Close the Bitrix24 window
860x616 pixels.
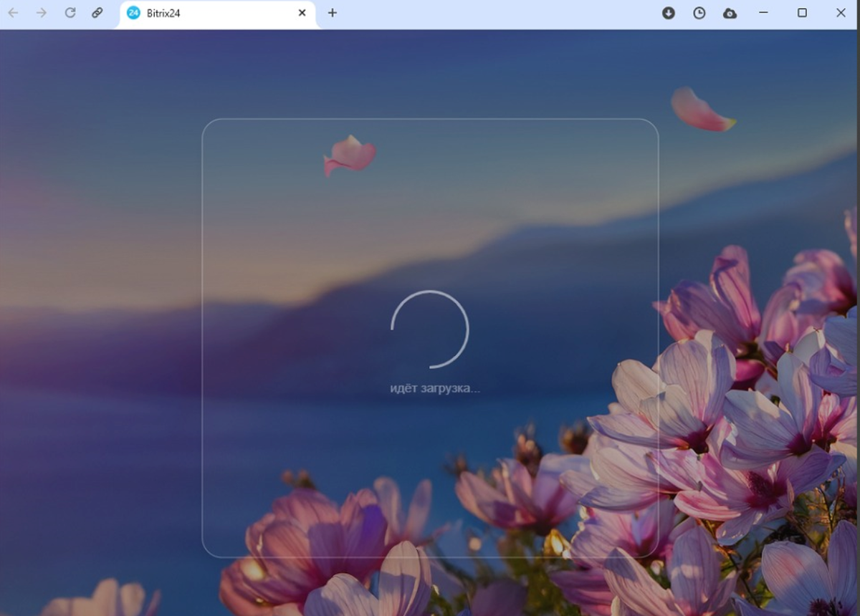click(x=841, y=13)
